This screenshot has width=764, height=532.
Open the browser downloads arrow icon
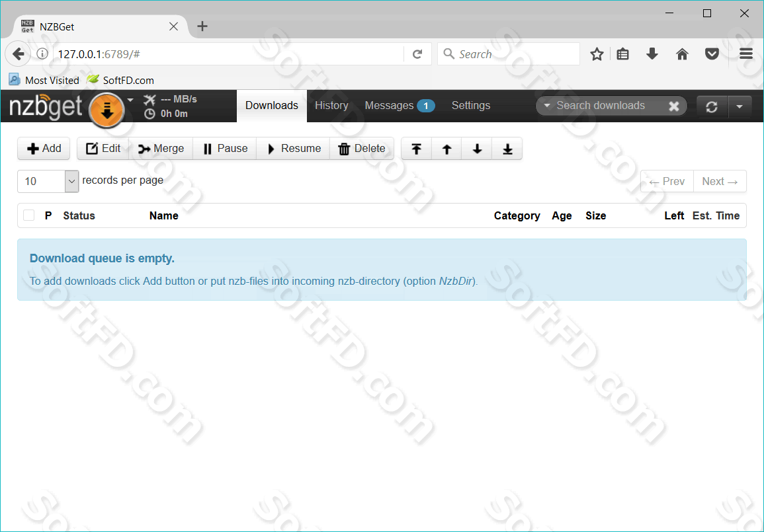652,54
